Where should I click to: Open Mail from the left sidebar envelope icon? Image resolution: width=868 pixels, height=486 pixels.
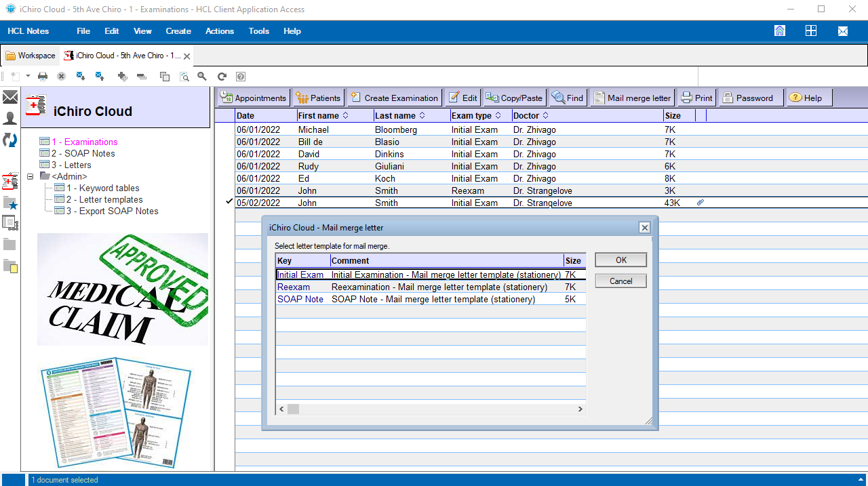click(x=10, y=98)
